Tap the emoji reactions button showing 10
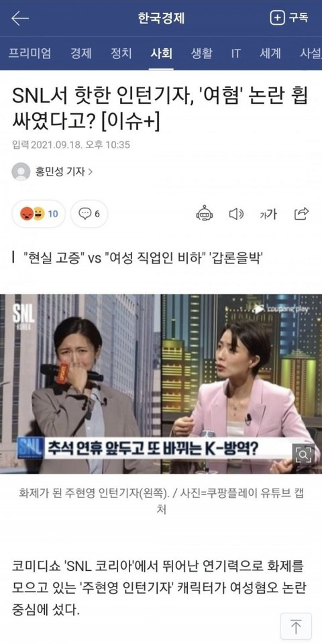322x644 pixels. click(x=39, y=214)
